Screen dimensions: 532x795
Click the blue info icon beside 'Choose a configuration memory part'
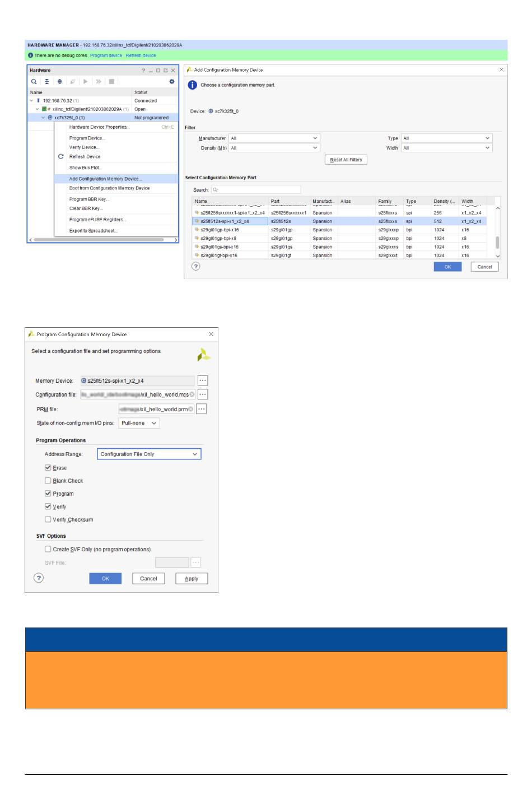click(192, 85)
